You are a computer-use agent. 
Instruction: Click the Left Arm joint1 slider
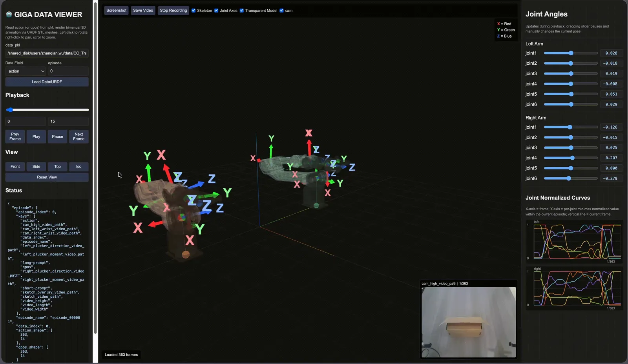pos(571,53)
